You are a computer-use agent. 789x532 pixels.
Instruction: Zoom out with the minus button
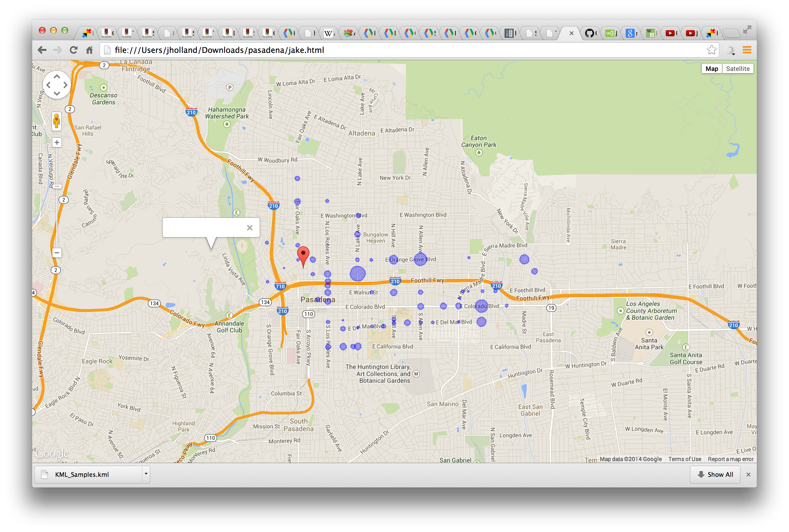(x=57, y=252)
